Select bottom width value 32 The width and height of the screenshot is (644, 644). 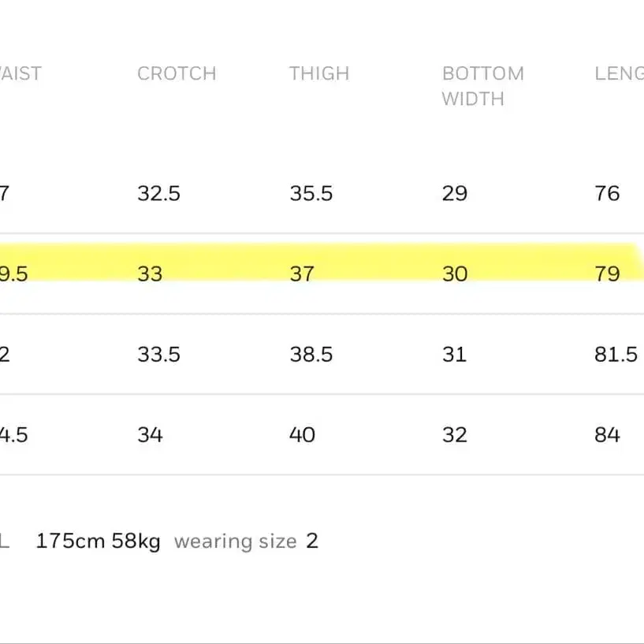point(455,435)
